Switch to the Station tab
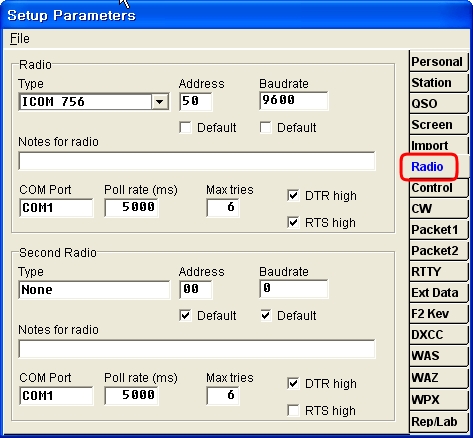The image size is (473, 438). click(438, 82)
